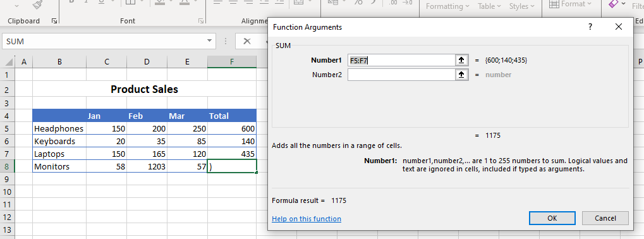Screen dimensions: 644x239
Task: Open the Clear options dropdown arrow
Action: [x=624, y=4]
